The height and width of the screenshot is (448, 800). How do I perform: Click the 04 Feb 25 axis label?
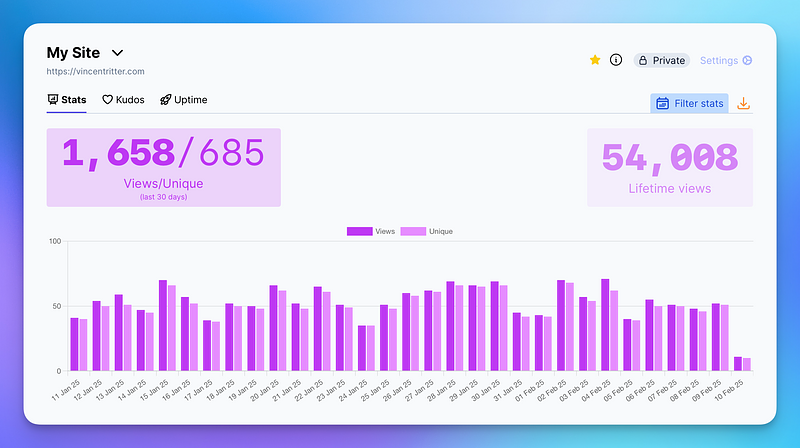pos(597,389)
